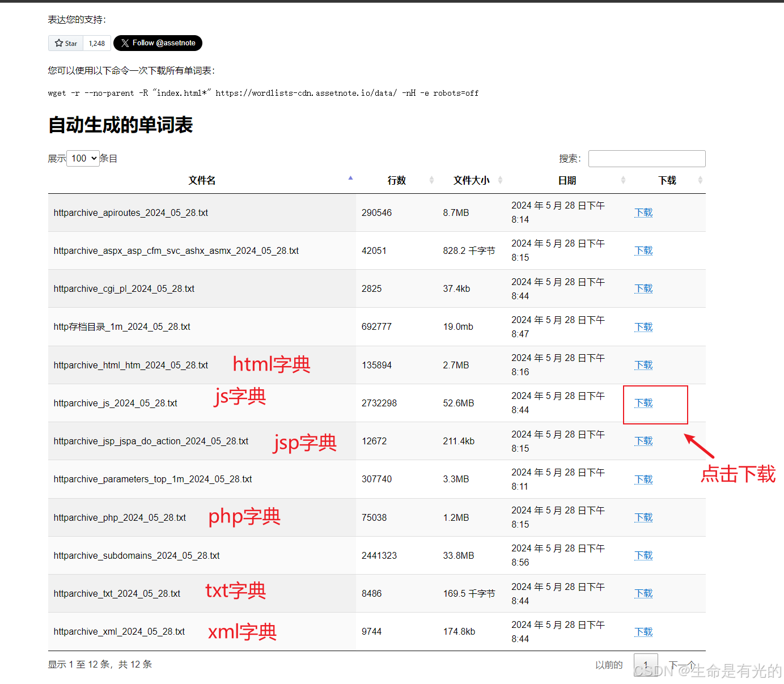Click the 下一个 pagination link

(x=682, y=664)
